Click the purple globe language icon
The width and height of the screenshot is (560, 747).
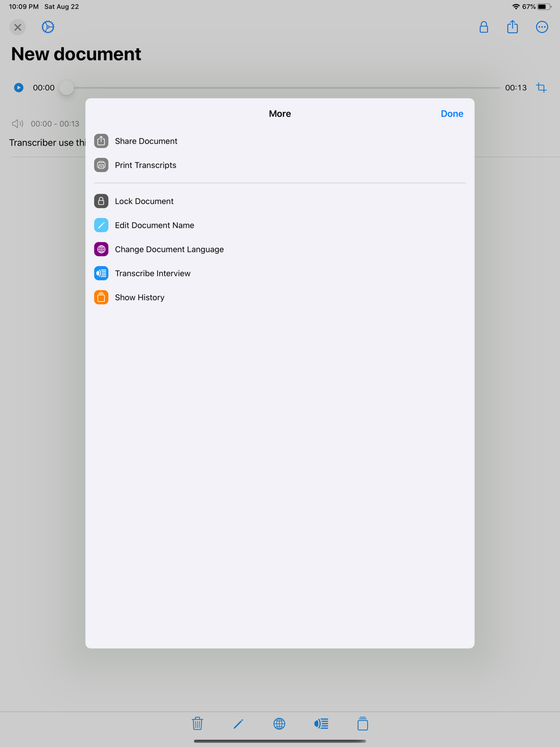[101, 249]
